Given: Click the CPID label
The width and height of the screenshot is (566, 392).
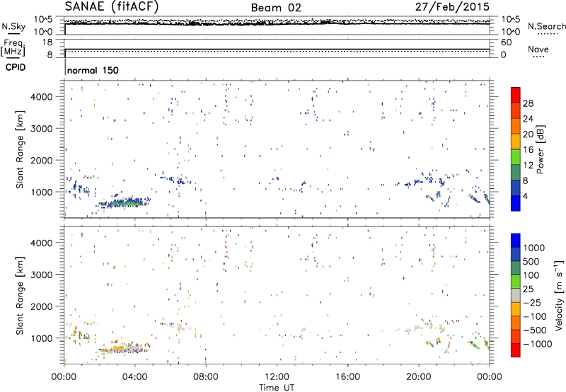Looking at the screenshot, I should pos(16,67).
